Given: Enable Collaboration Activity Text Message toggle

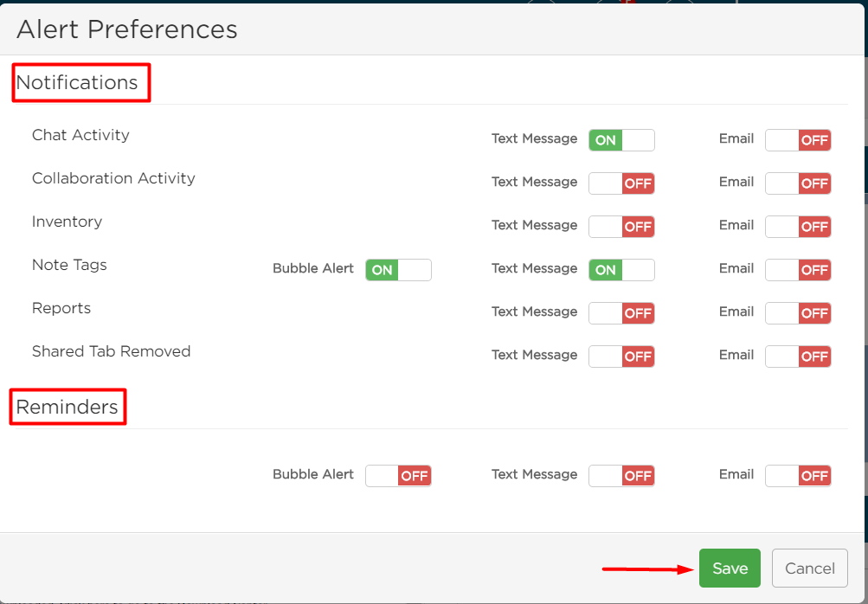Looking at the screenshot, I should coord(621,183).
